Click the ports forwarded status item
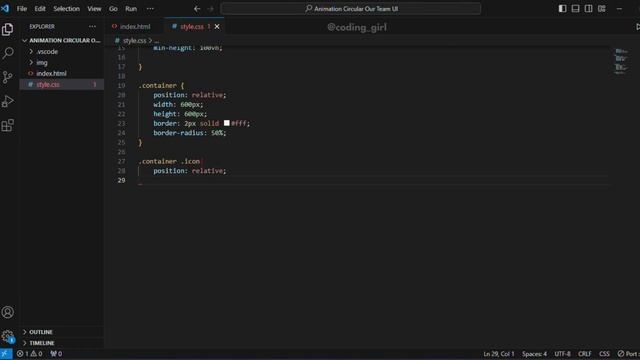 [56, 354]
